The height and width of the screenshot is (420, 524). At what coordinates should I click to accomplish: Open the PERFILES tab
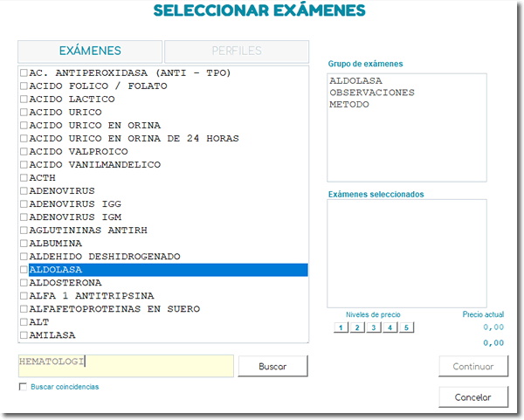237,52
